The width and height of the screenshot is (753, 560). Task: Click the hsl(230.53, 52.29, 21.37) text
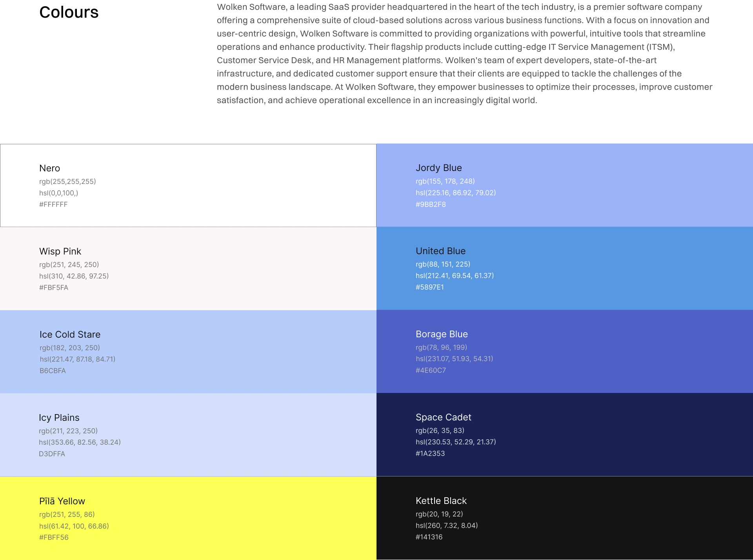coord(456,442)
